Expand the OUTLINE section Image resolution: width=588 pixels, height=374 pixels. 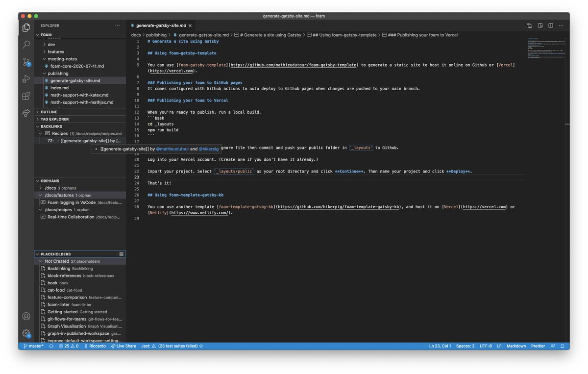[x=80, y=112]
